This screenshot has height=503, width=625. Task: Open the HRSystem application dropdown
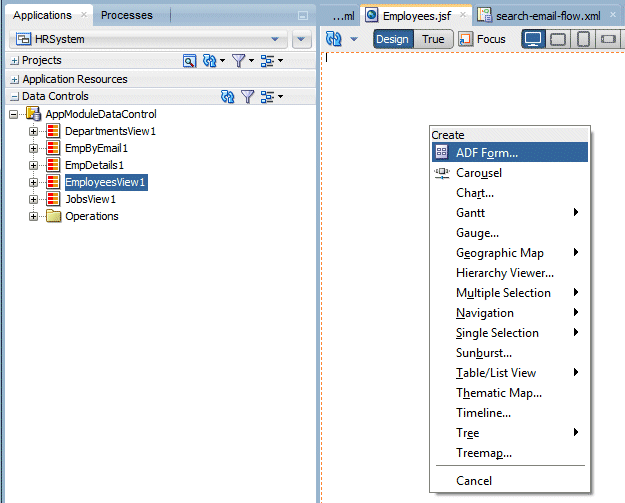pos(275,39)
